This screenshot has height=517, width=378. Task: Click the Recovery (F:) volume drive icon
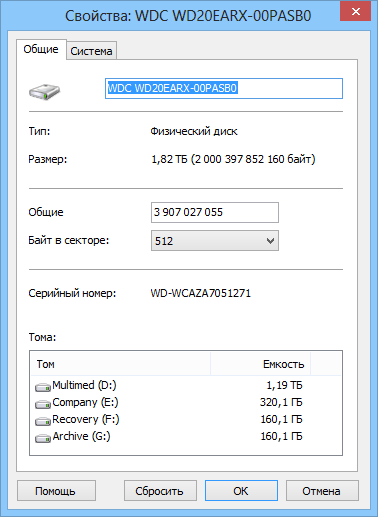pos(43,421)
